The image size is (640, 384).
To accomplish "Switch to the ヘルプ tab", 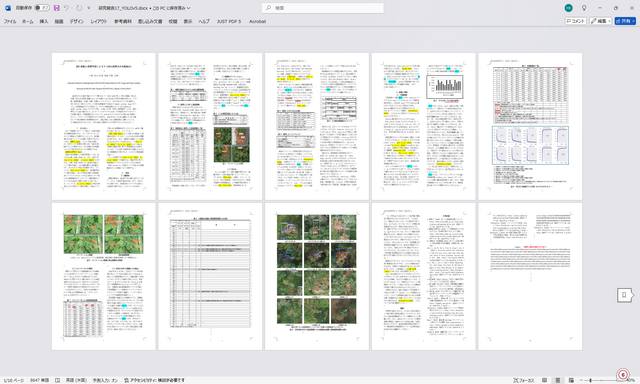I will tap(204, 21).
